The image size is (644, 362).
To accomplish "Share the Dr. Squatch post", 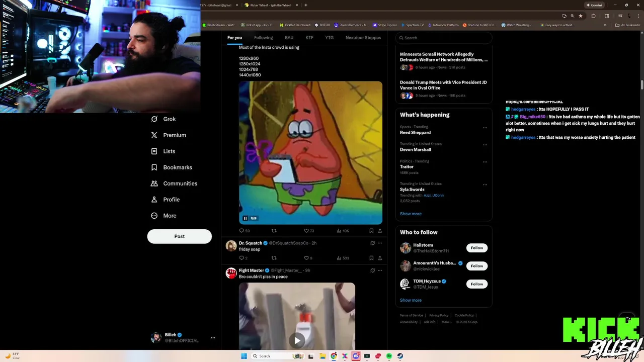I will (380, 258).
